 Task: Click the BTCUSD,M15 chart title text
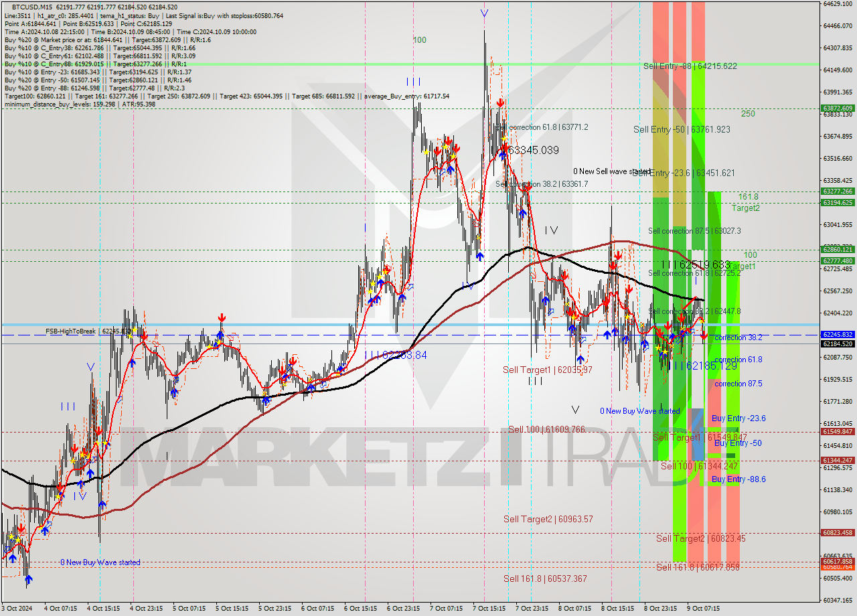33,6
